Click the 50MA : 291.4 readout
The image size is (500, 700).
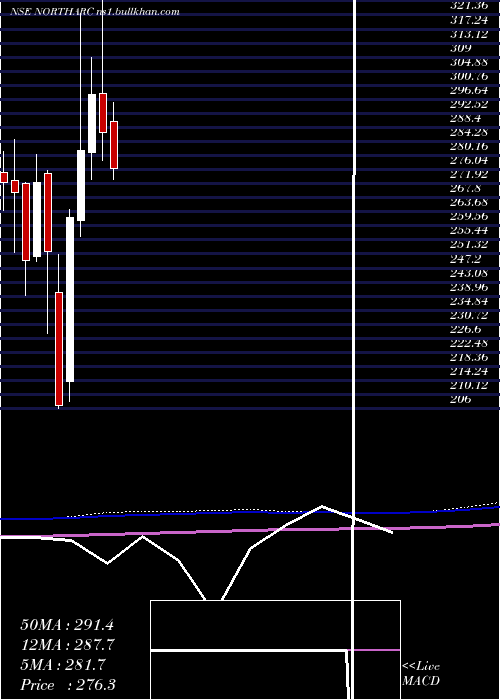[67, 625]
